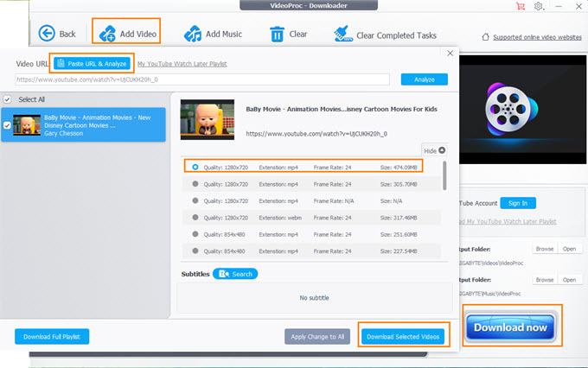Click the Download now button
This screenshot has width=588, height=368.
pos(510,327)
